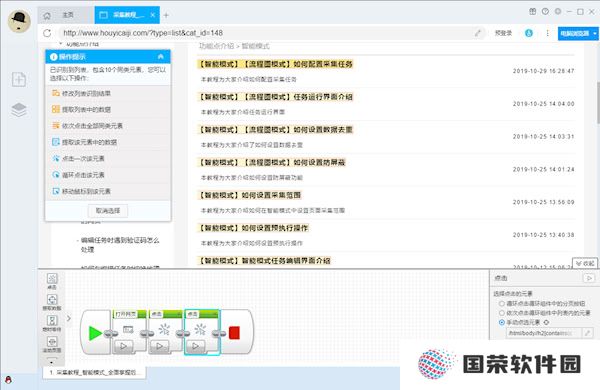Image resolution: width=600 pixels, height=390 pixels.
Task: Open the three-dot more options menu
Action: tap(548, 33)
